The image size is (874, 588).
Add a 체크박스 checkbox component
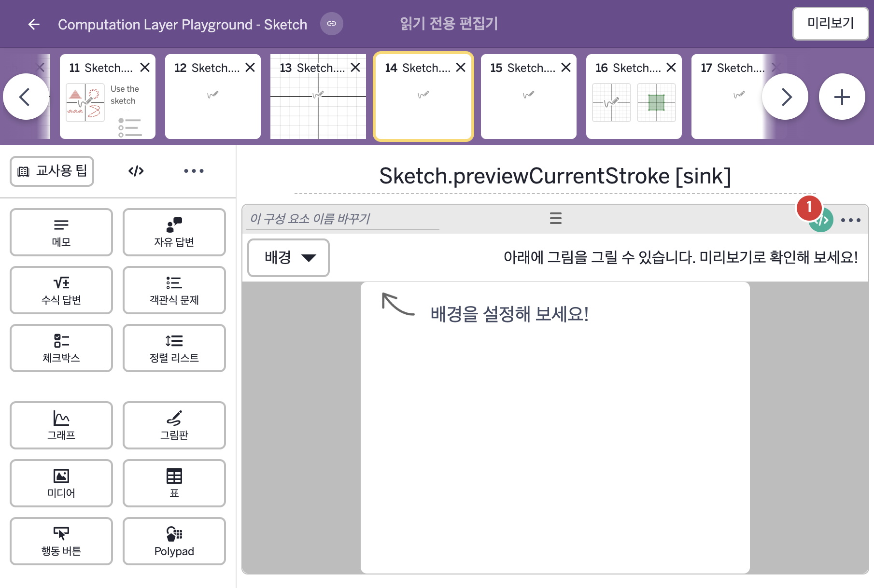coord(61,348)
